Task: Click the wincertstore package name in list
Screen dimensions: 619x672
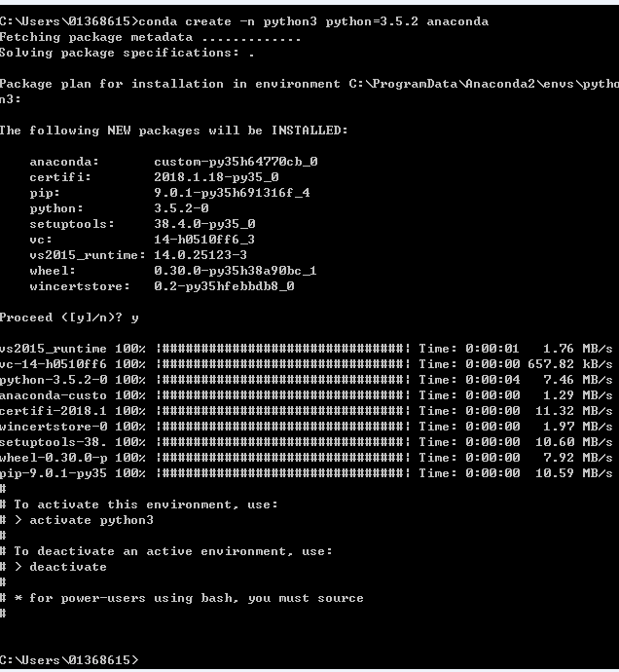Action: (80, 286)
